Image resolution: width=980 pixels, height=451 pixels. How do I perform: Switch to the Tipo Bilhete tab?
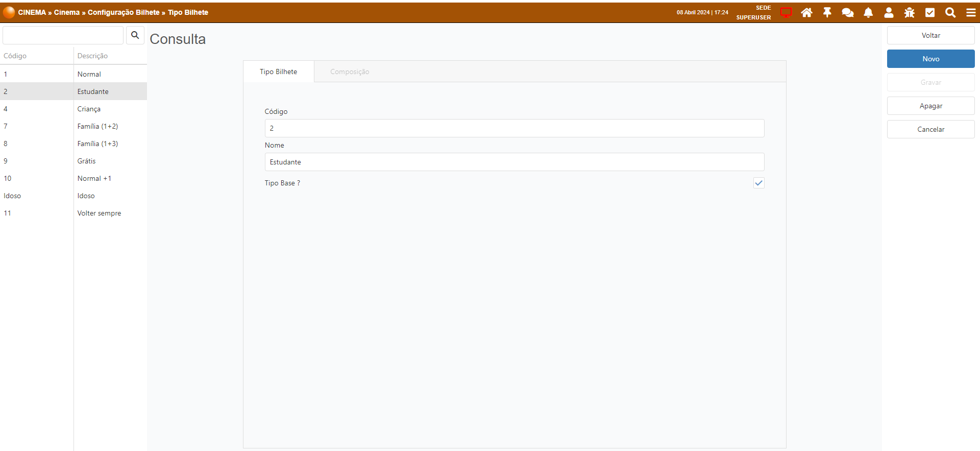(278, 72)
